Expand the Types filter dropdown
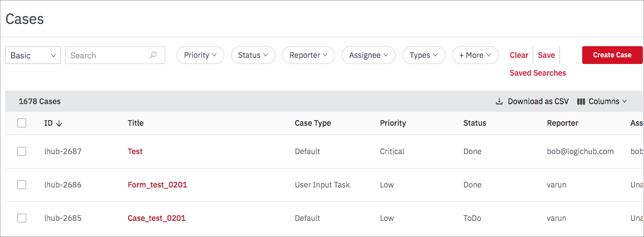This screenshot has width=644, height=237. point(424,55)
